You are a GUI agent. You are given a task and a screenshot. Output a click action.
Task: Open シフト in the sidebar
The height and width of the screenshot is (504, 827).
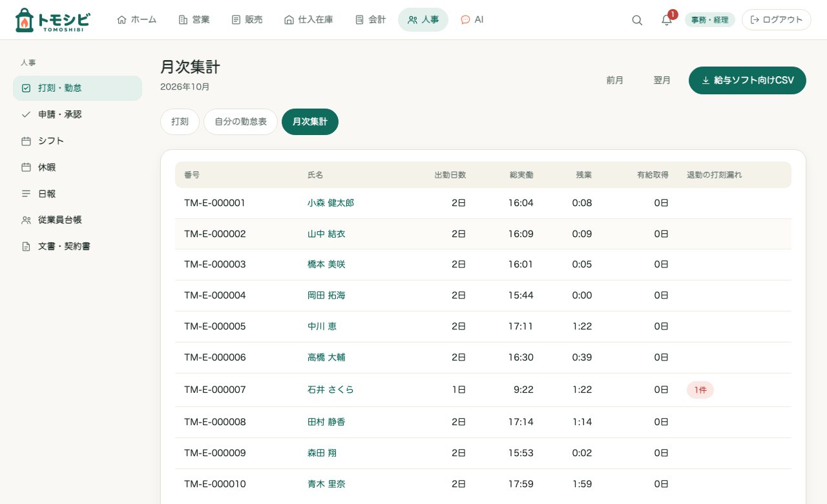click(x=78, y=141)
